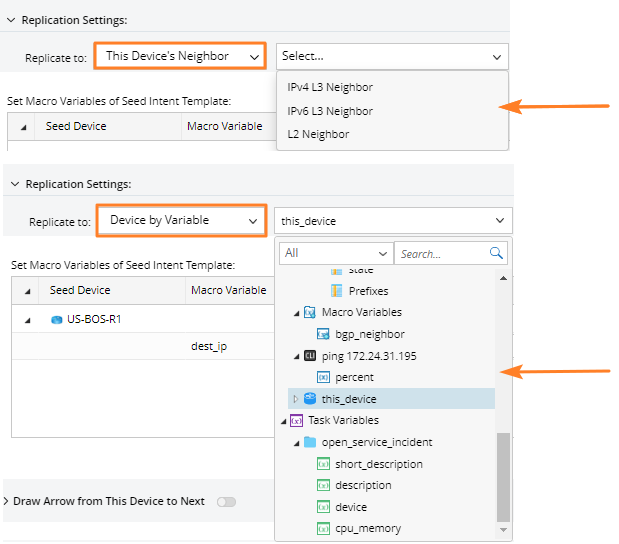Select IPv4 L3 Neighbor option
The height and width of the screenshot is (544, 619).
click(329, 88)
